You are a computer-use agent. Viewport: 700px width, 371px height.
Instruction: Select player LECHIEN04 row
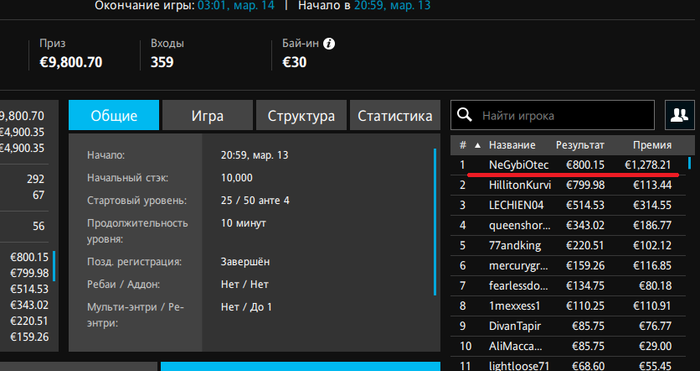568,205
